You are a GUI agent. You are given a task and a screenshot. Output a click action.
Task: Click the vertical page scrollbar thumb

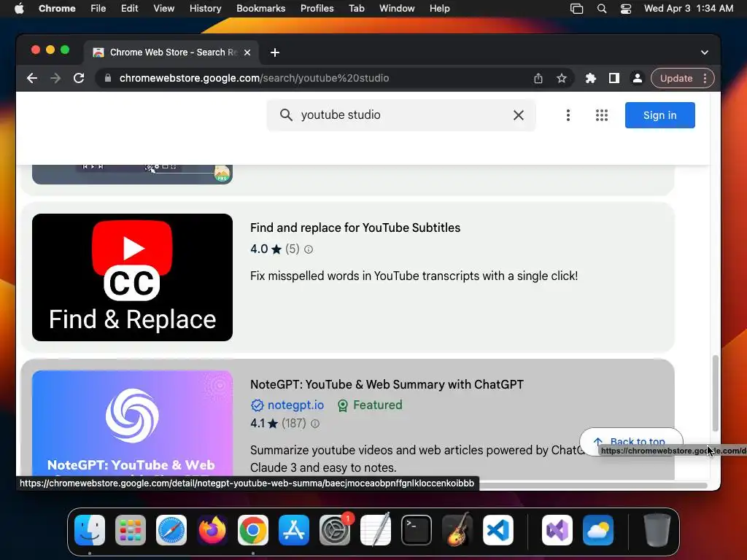[x=715, y=393]
